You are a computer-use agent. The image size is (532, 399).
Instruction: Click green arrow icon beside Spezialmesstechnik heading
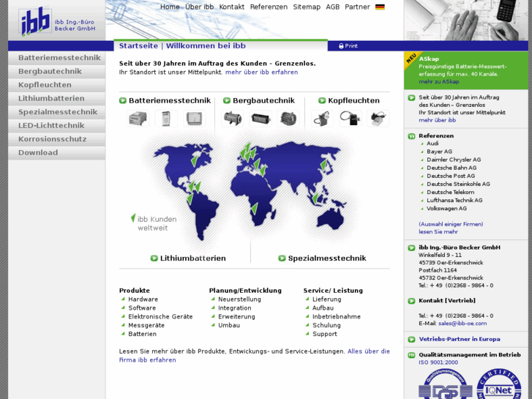[x=282, y=258]
